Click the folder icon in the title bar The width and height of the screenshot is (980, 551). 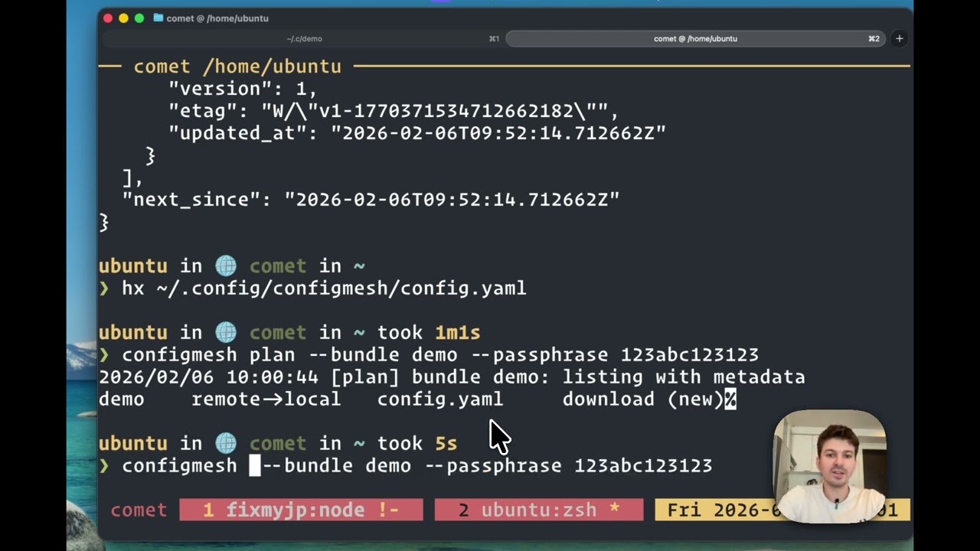click(158, 18)
